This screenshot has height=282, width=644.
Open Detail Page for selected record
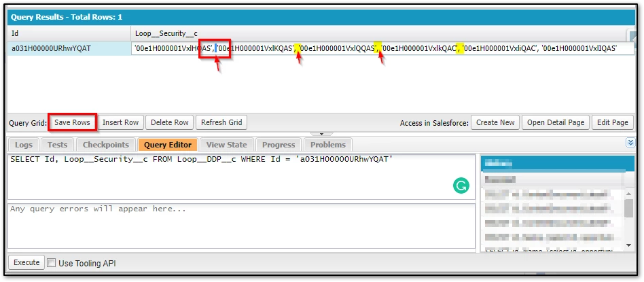tap(556, 122)
